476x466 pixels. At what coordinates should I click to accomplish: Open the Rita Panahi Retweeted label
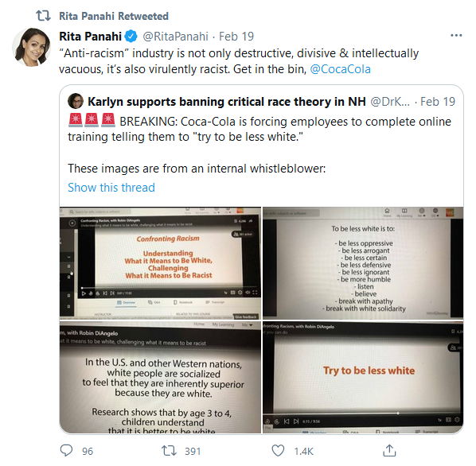[x=114, y=16]
